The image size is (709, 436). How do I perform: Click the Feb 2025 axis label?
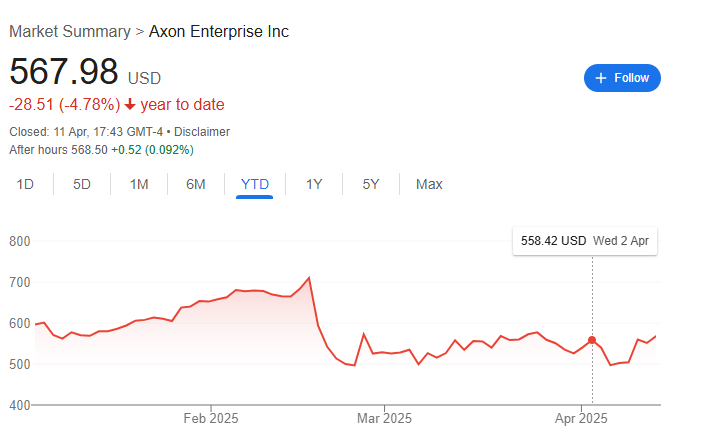[x=211, y=419]
